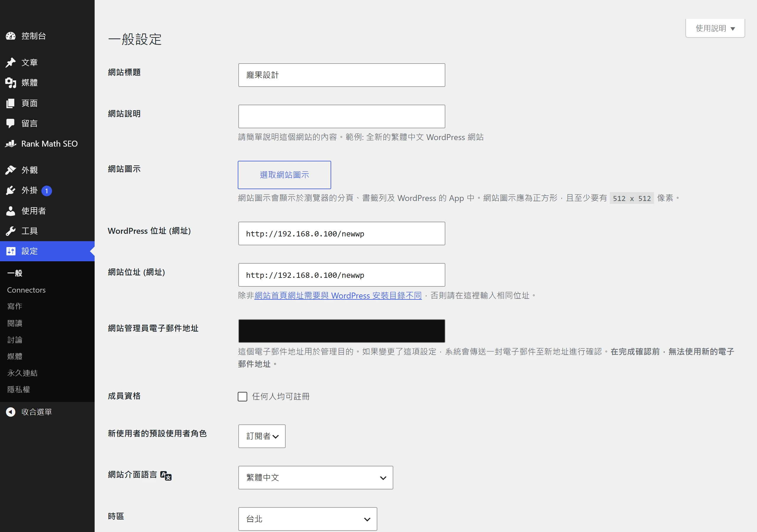
Task: Open the 訂閱者 default role dropdown
Action: click(262, 437)
